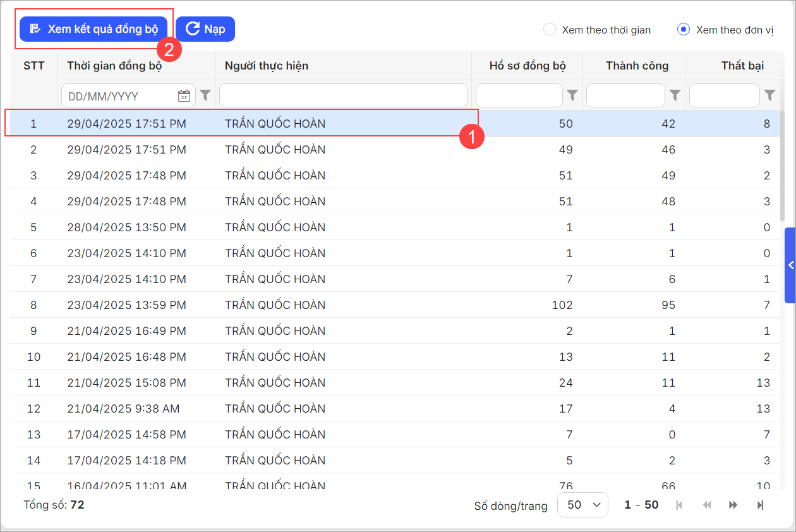
Task: Go to first page icon
Action: click(679, 505)
